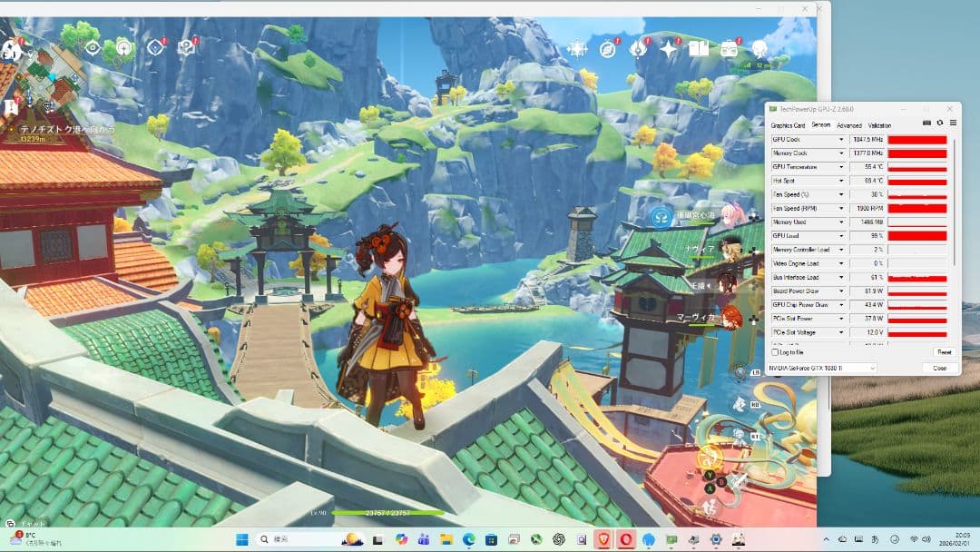980x552 pixels.
Task: Open the game's compass events icon
Action: point(608,49)
